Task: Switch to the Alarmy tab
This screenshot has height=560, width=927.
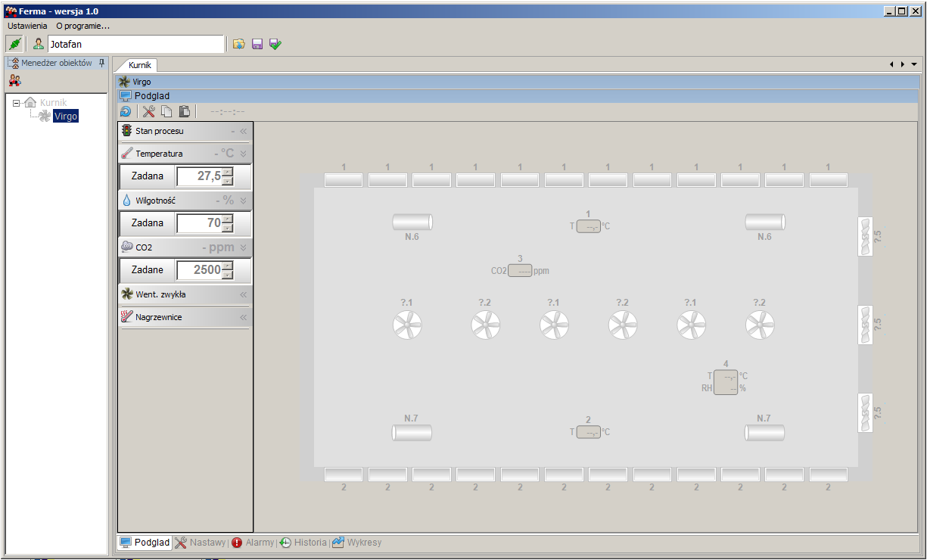Action: [x=253, y=543]
